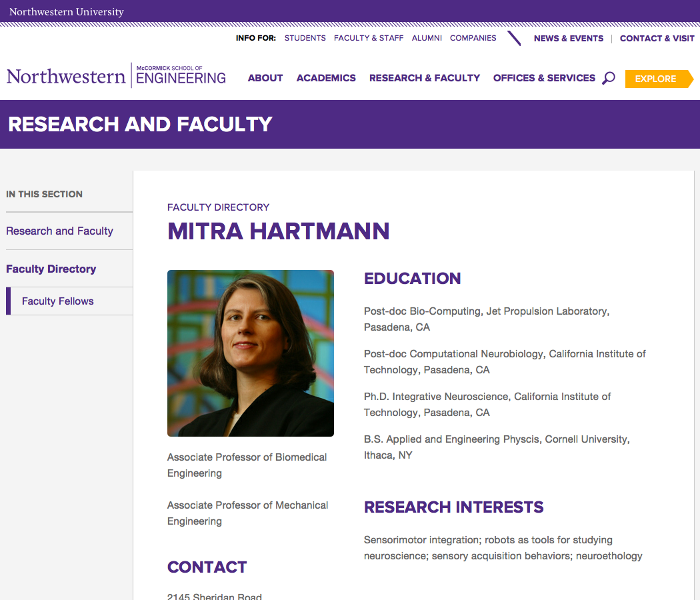Viewport: 700px width, 600px height.
Task: Click 'Post-doc Computational Neurobiology' education entry
Action: coord(505,361)
